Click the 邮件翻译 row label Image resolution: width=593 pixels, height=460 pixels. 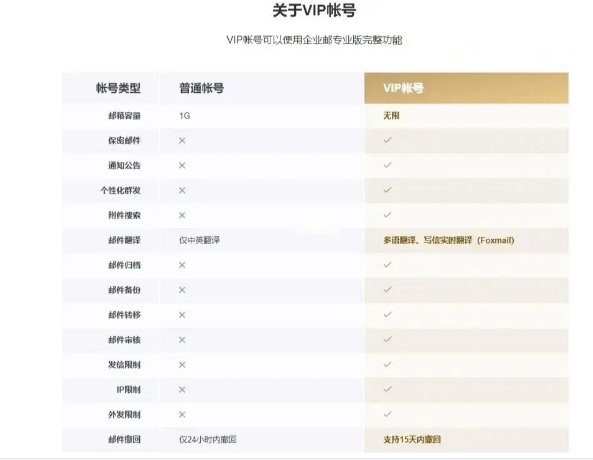[x=124, y=240]
